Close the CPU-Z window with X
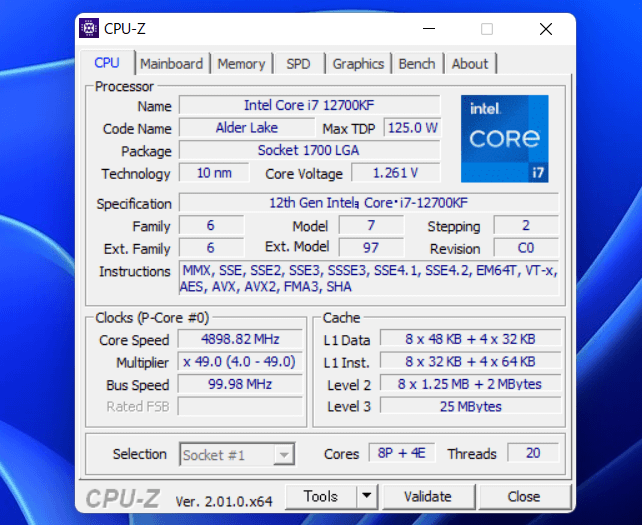642x525 pixels. pos(546,29)
